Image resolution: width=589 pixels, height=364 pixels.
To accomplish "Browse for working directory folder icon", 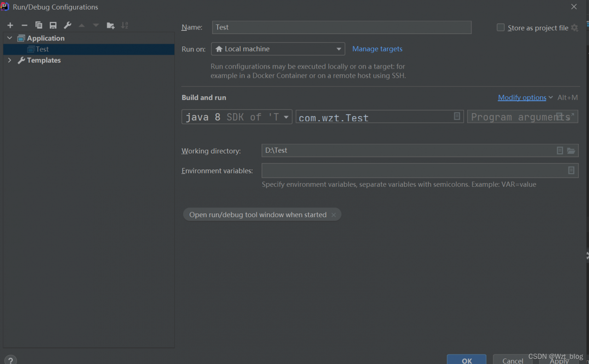I will 571,150.
